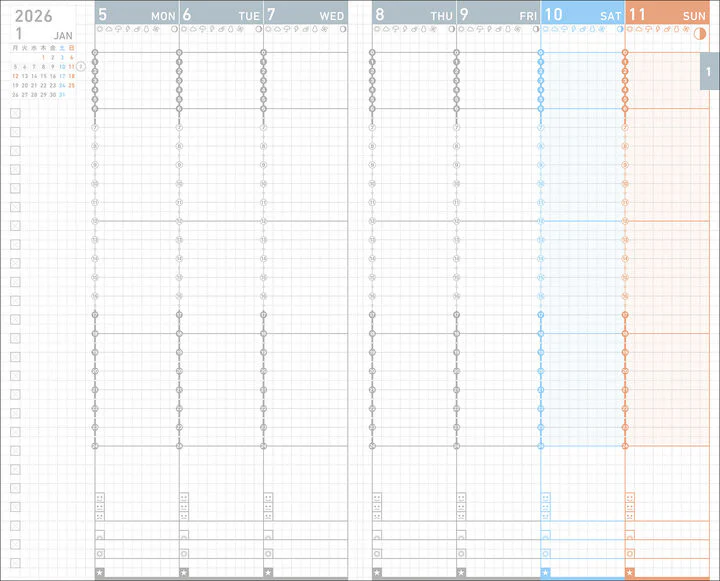The image size is (720, 581).
Task: Select the bottom sad face icon in Friday column
Action: click(x=461, y=516)
